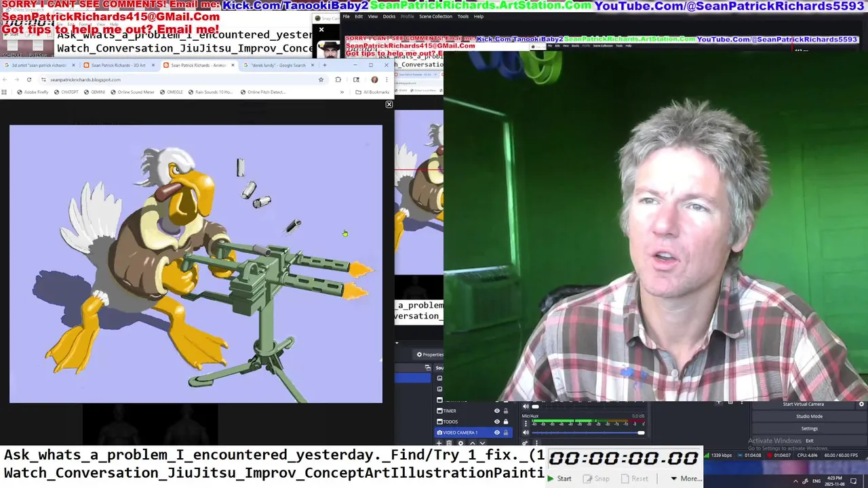Open the OBS Tools menu
Image resolution: width=868 pixels, height=488 pixels.
[x=463, y=16]
